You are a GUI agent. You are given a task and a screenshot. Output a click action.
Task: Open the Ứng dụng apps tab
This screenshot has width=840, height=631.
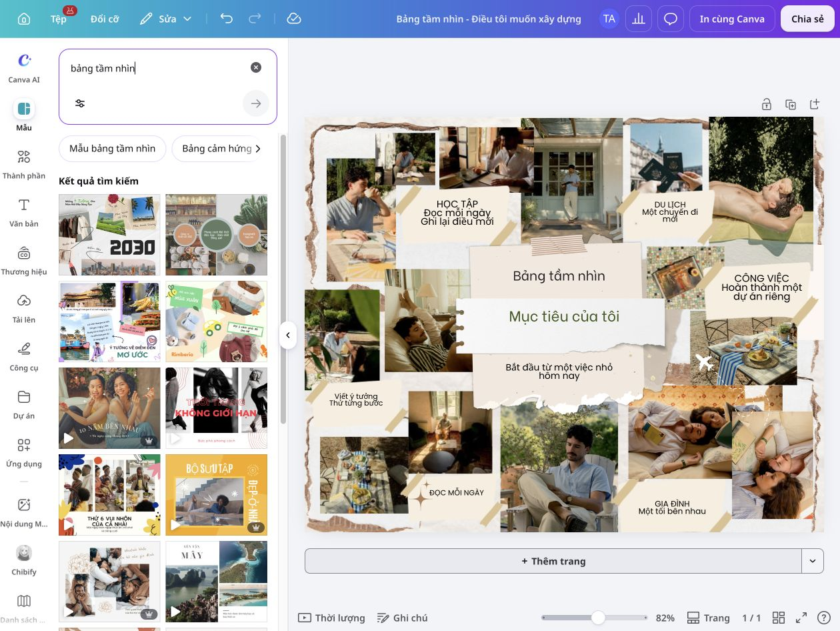pos(24,452)
